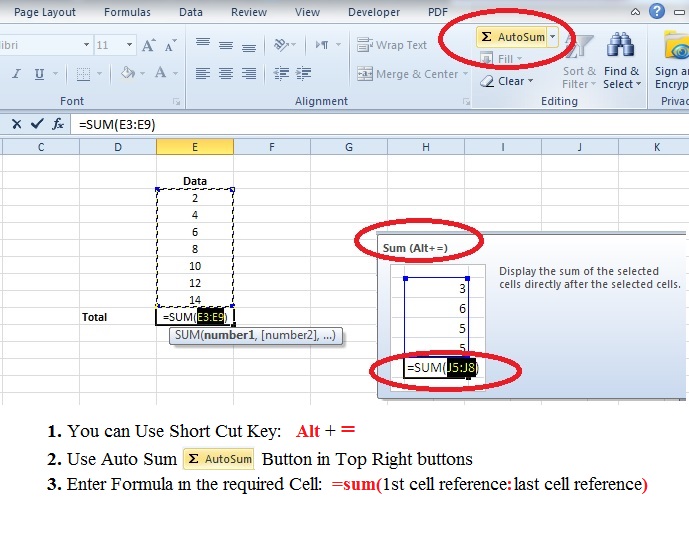Click Decrease Indent icon
The height and width of the screenshot is (558, 689).
pyautogui.click(x=281, y=73)
